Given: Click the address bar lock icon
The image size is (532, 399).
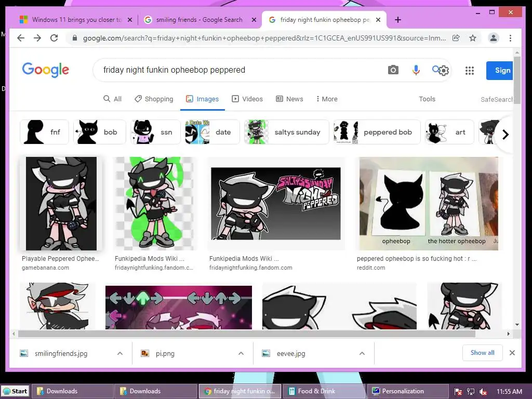Looking at the screenshot, I should coord(75,38).
